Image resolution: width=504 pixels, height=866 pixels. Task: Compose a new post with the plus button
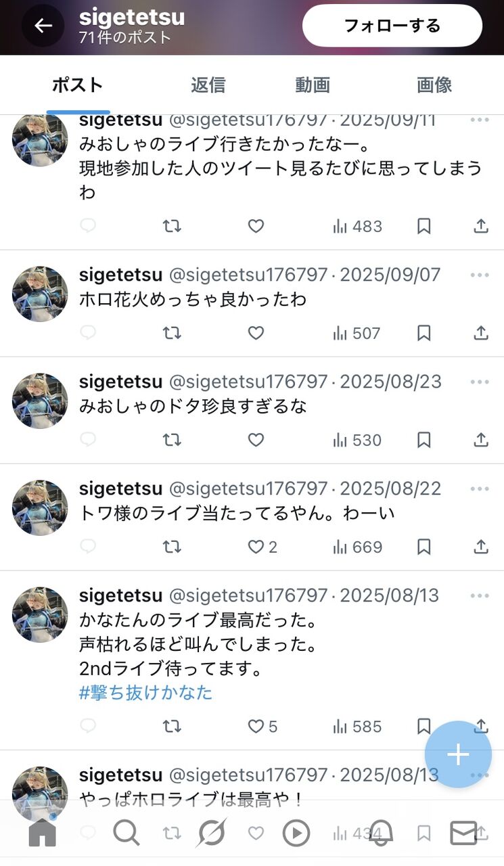(x=458, y=754)
